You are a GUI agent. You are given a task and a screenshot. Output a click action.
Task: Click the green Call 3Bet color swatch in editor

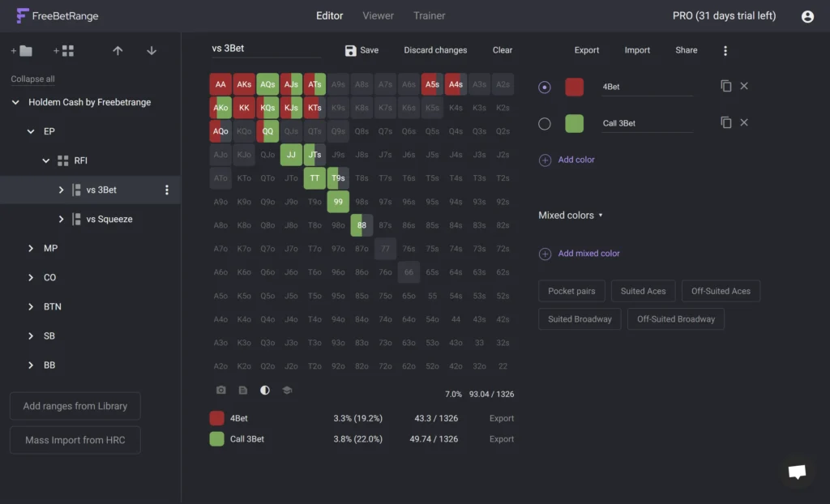point(575,123)
